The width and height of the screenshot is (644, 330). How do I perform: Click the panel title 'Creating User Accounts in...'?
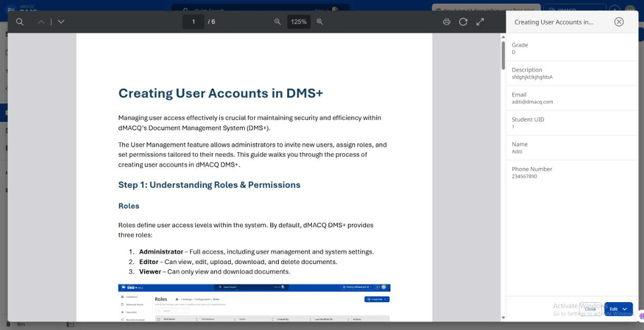[x=553, y=22]
